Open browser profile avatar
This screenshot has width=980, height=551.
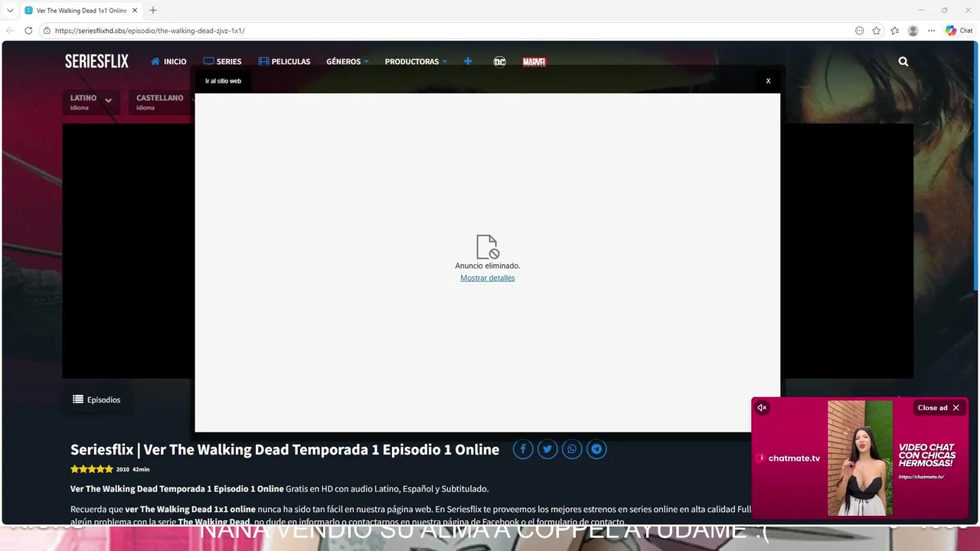(x=913, y=31)
